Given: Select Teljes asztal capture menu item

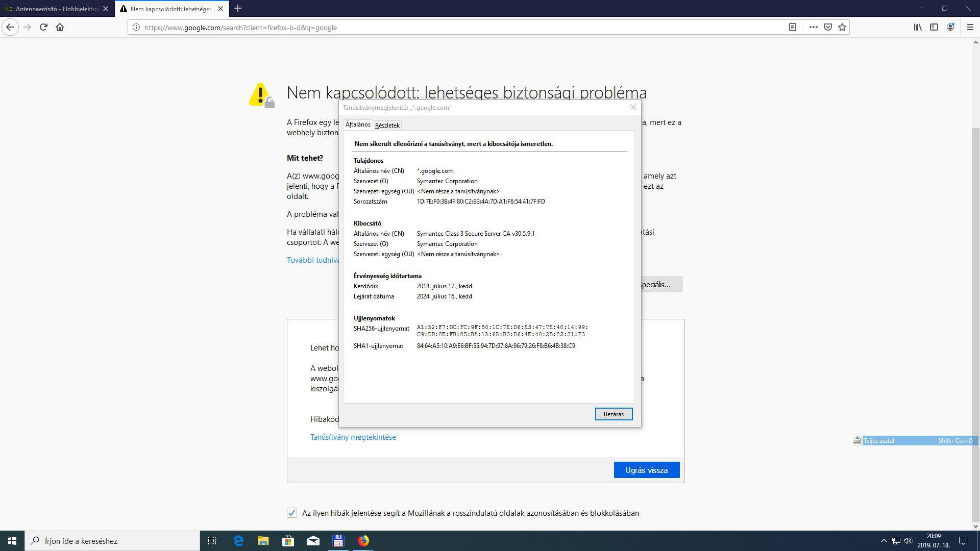Looking at the screenshot, I should click(916, 441).
